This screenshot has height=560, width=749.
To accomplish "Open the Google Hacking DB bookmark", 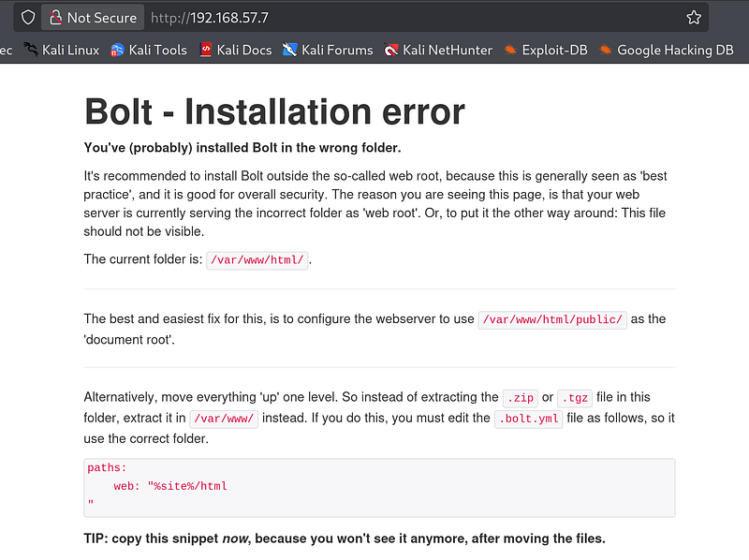I will 666,50.
